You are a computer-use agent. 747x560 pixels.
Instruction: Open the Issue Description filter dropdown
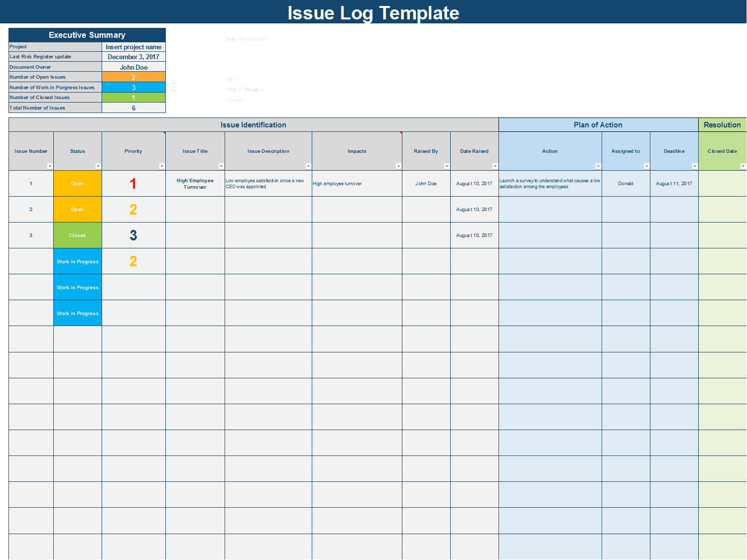[308, 166]
